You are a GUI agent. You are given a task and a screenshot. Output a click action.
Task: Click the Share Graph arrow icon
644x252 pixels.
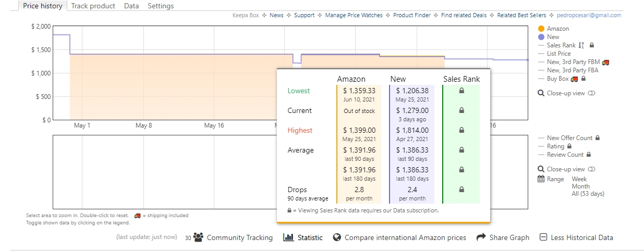pyautogui.click(x=481, y=237)
